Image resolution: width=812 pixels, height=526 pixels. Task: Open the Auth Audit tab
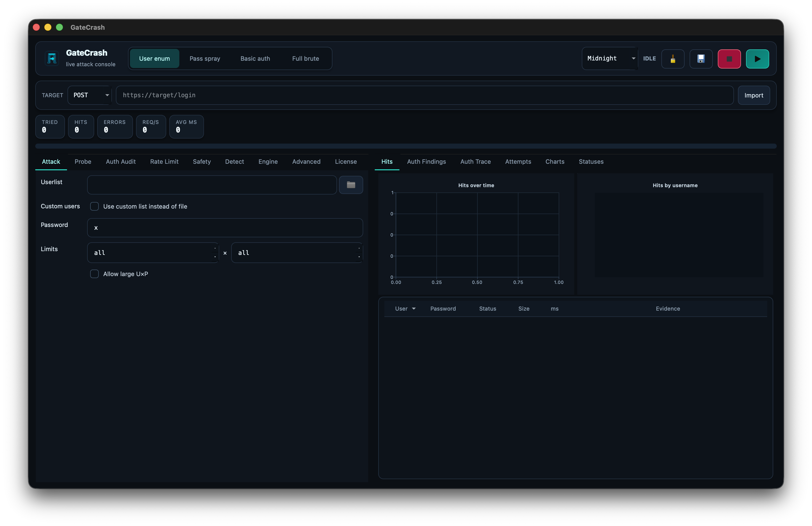[120, 162]
